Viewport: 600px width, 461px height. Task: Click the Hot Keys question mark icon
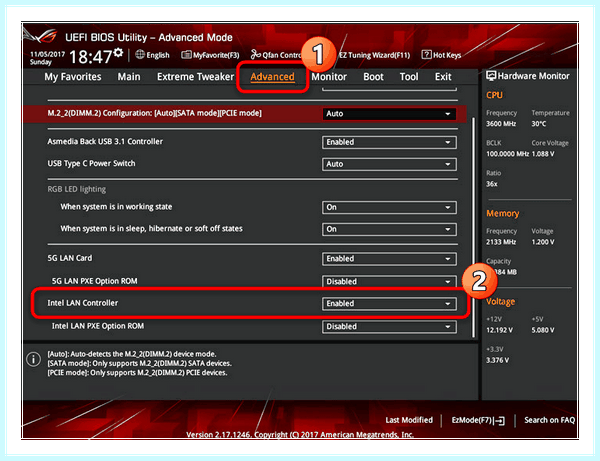point(426,55)
